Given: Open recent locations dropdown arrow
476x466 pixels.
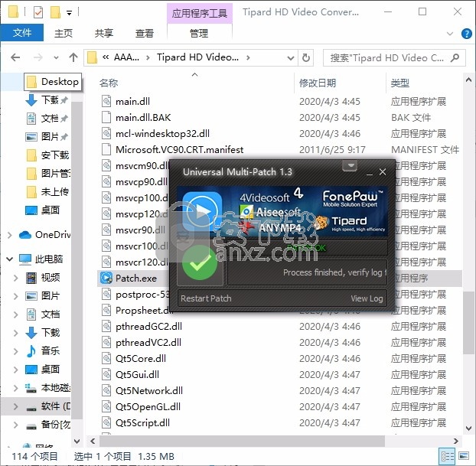Looking at the screenshot, I should click(x=56, y=57).
